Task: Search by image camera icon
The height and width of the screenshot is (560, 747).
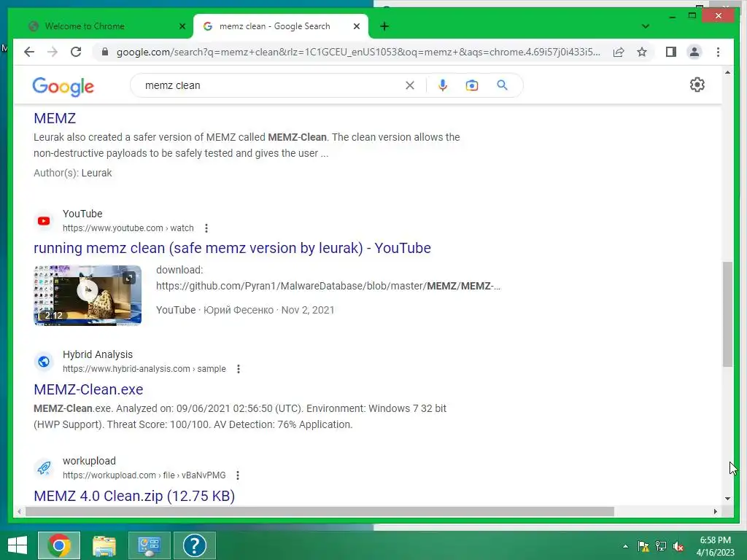Action: 472,85
